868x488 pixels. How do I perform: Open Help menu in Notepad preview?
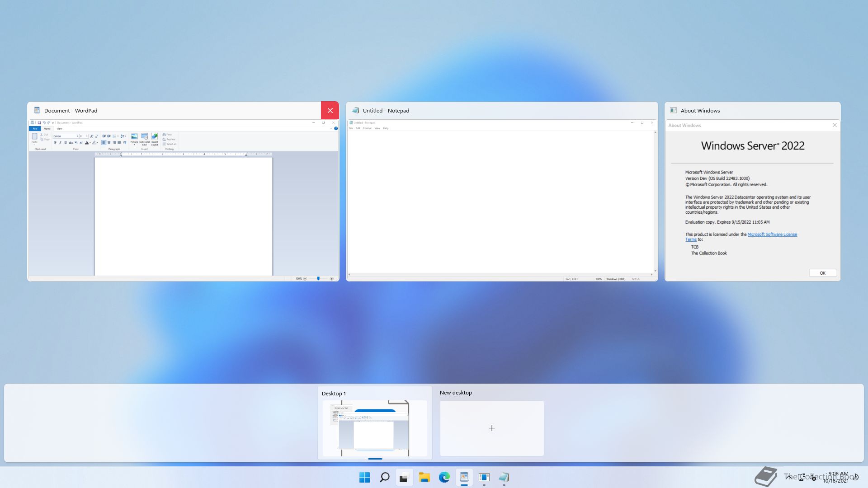386,128
